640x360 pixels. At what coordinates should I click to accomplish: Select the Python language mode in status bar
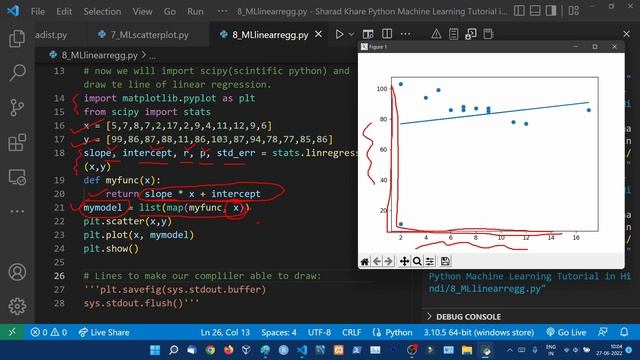(x=392, y=332)
